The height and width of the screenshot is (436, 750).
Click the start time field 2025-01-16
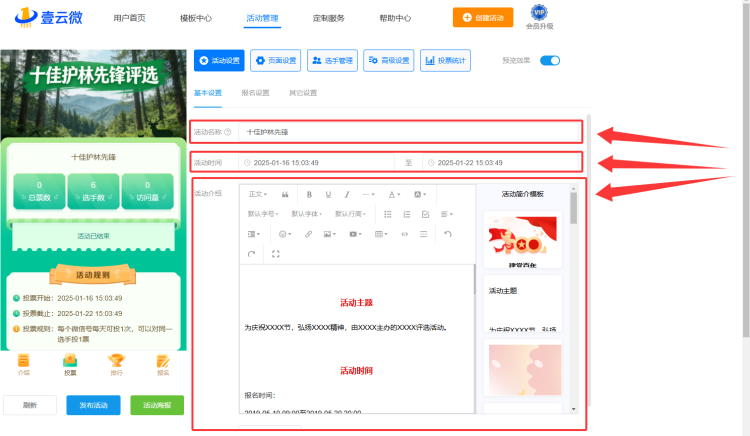[x=316, y=163]
